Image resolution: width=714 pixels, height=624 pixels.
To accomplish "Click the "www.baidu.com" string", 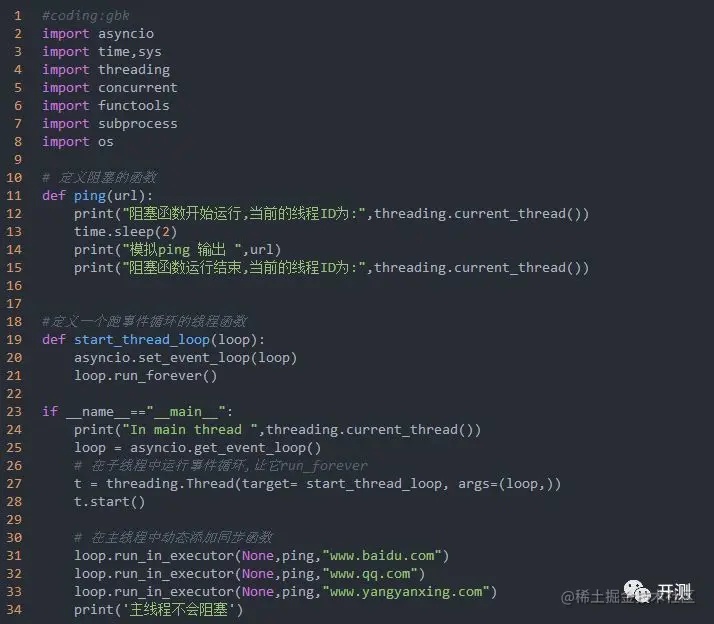I will [382, 556].
